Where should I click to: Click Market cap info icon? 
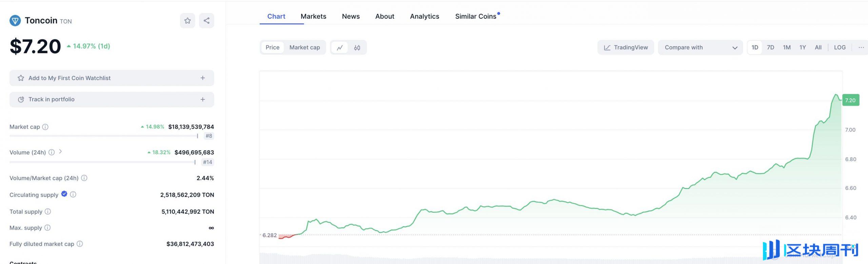tap(45, 127)
